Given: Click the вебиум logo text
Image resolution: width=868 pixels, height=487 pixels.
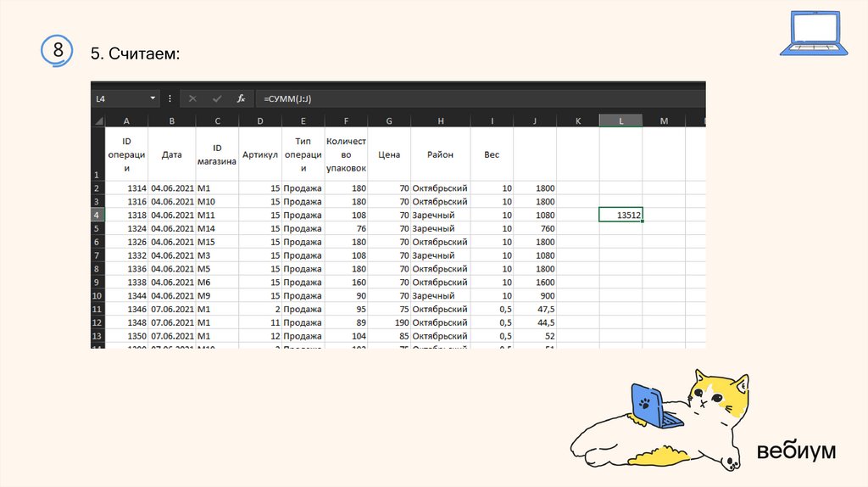Looking at the screenshot, I should click(796, 450).
